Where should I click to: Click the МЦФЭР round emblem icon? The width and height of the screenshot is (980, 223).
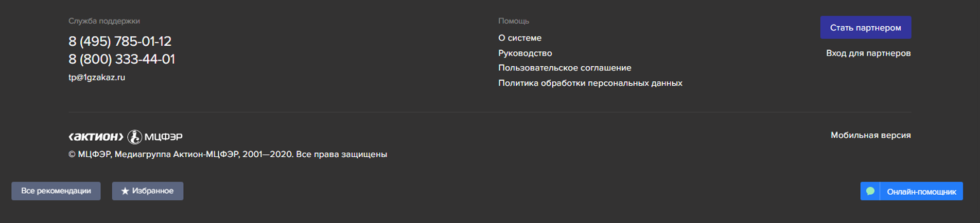134,137
